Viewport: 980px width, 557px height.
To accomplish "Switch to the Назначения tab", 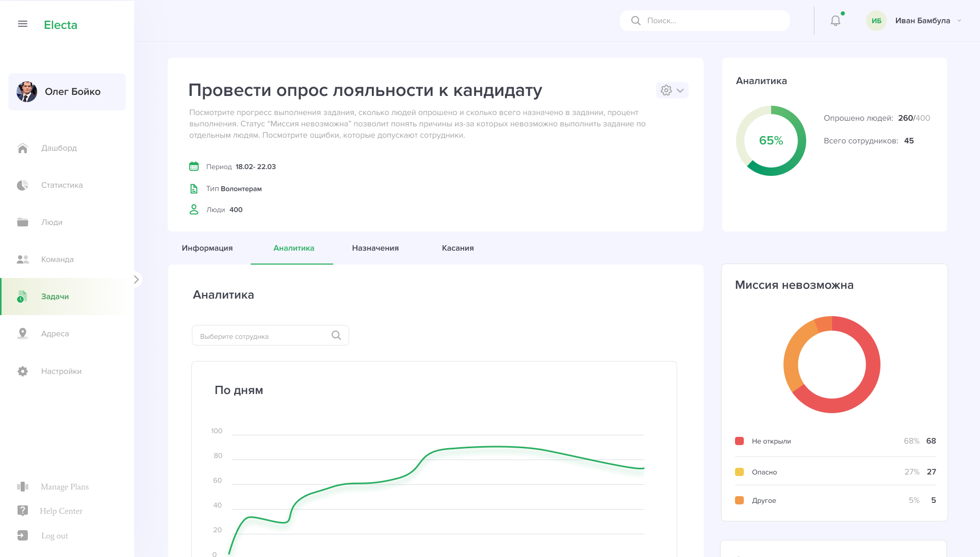I will (375, 248).
